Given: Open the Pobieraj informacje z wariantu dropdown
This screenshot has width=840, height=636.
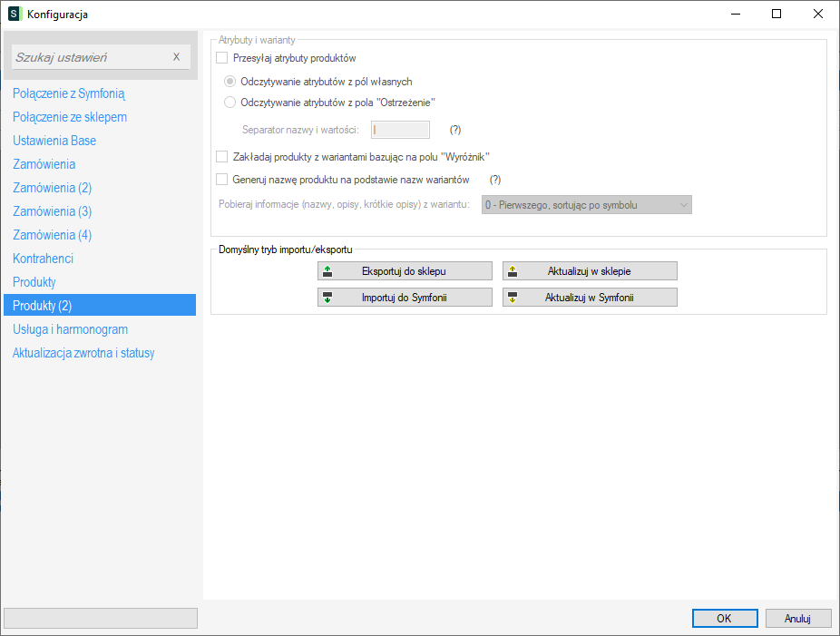Looking at the screenshot, I should (586, 205).
